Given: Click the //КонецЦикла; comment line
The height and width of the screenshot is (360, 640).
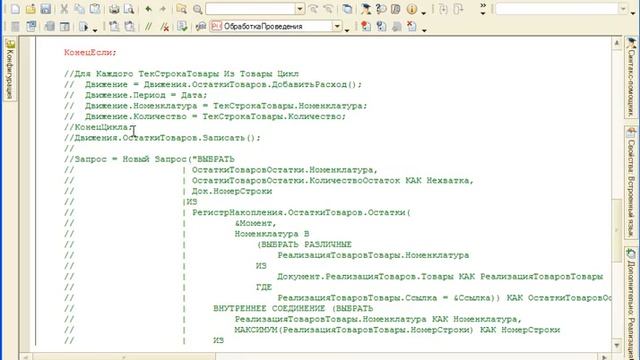Looking at the screenshot, I should tap(99, 127).
